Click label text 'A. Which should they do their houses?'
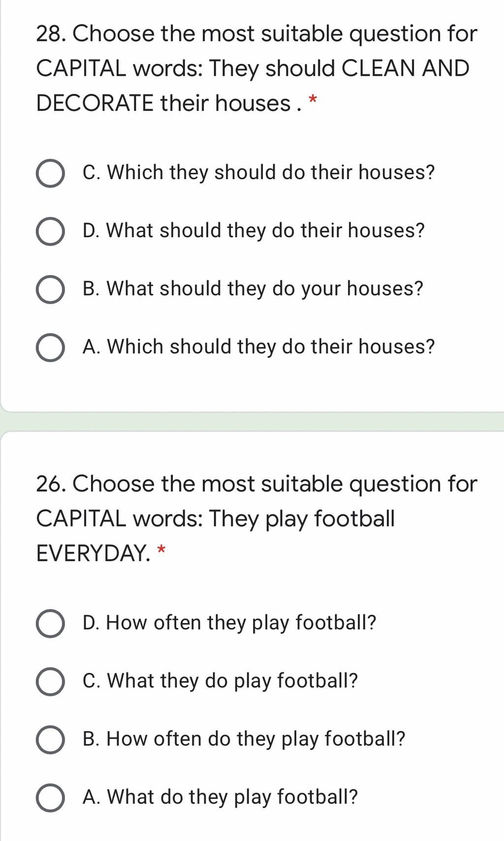The height and width of the screenshot is (841, 504). tap(259, 347)
